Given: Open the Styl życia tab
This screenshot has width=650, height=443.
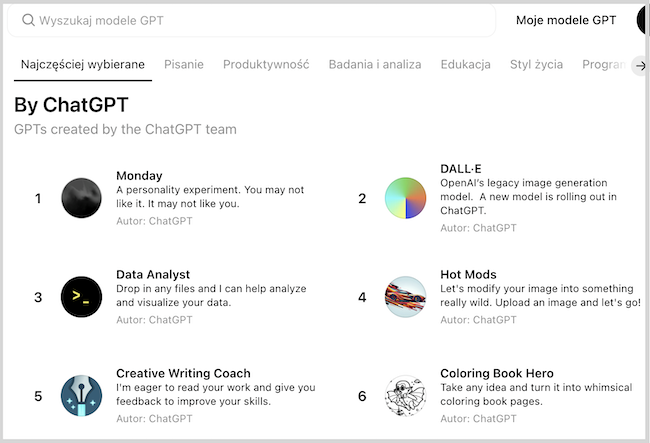Looking at the screenshot, I should click(x=536, y=65).
